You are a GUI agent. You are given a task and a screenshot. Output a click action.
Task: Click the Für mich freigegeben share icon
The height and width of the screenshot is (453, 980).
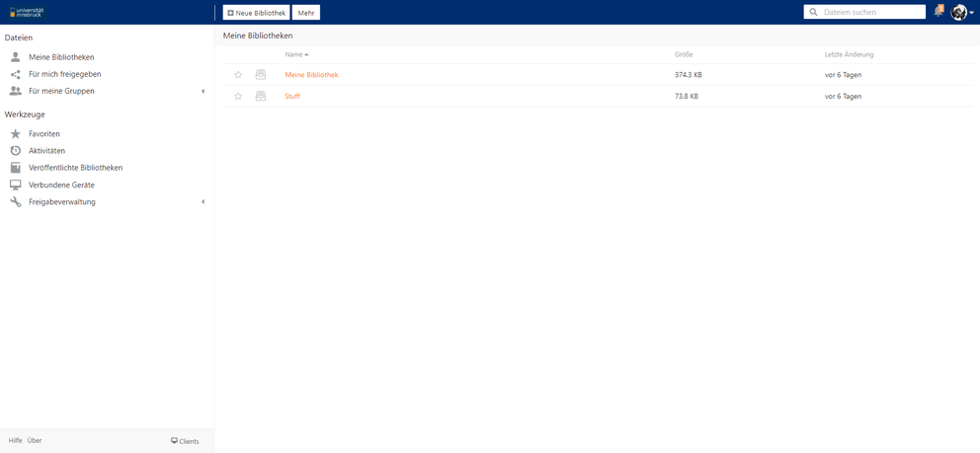pos(15,74)
